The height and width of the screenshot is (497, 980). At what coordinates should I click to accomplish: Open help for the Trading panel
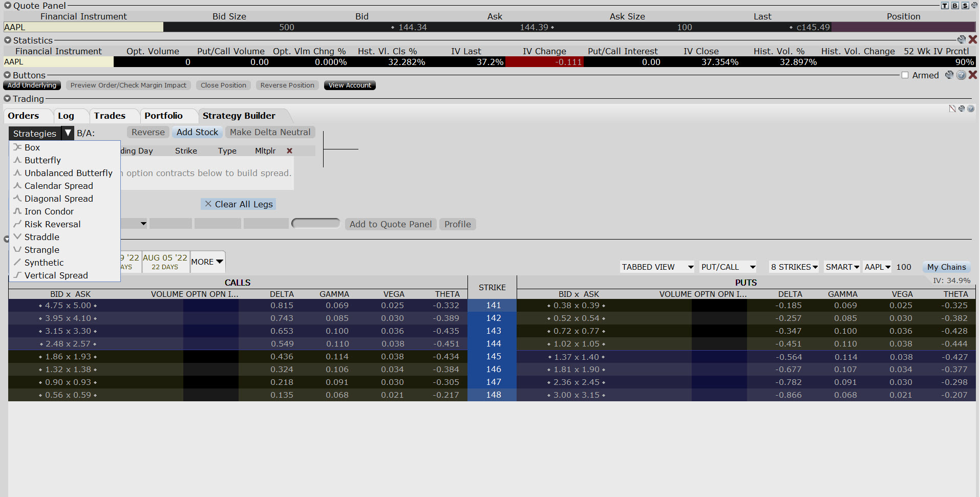click(x=971, y=109)
